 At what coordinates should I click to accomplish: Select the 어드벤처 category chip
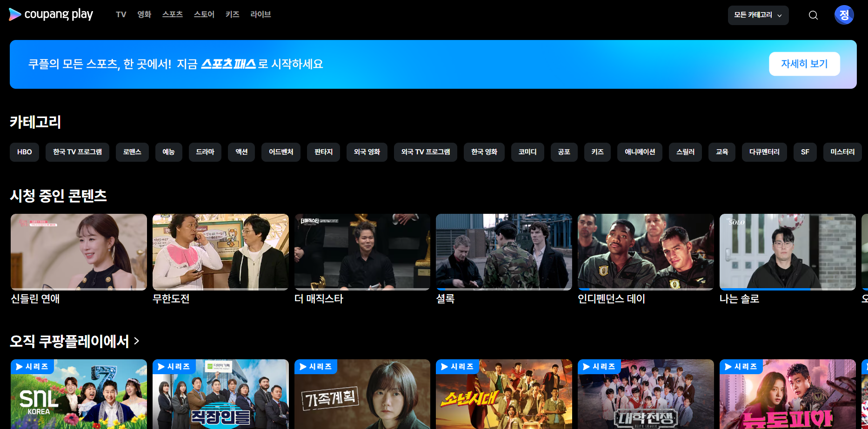(x=281, y=152)
